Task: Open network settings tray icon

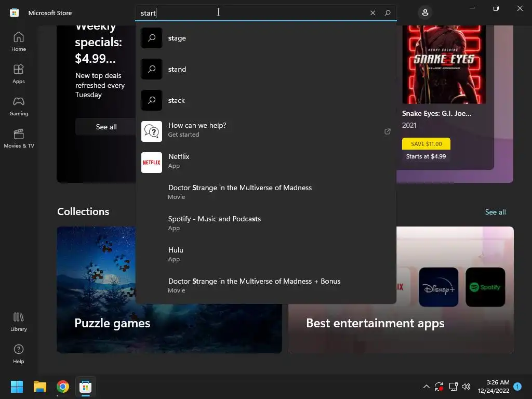Action: coord(453,387)
